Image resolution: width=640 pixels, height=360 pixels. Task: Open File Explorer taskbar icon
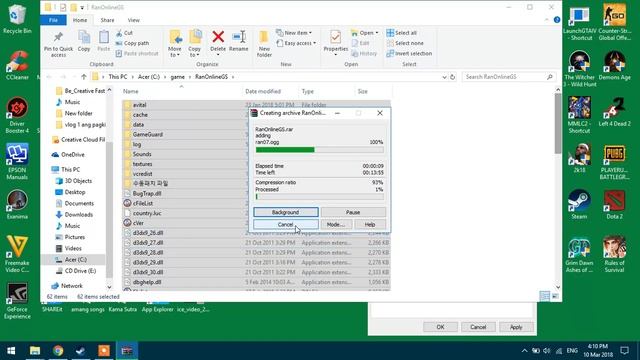click(x=35, y=351)
